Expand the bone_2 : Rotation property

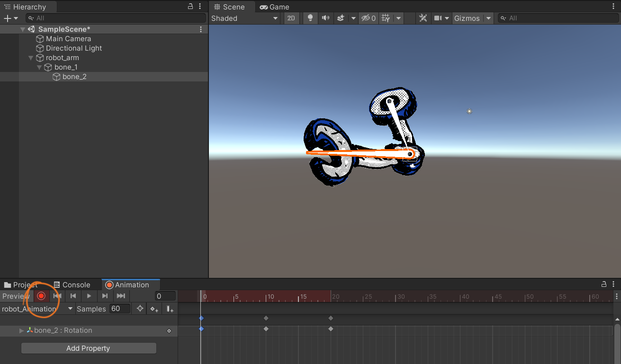pyautogui.click(x=22, y=330)
